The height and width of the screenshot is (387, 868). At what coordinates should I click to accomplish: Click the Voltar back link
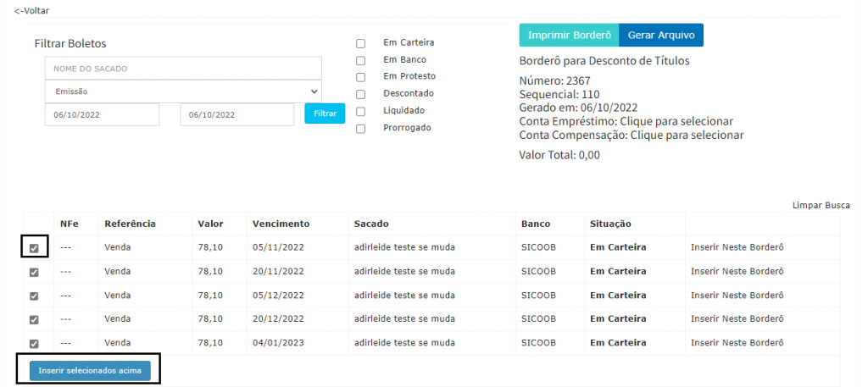[x=32, y=10]
